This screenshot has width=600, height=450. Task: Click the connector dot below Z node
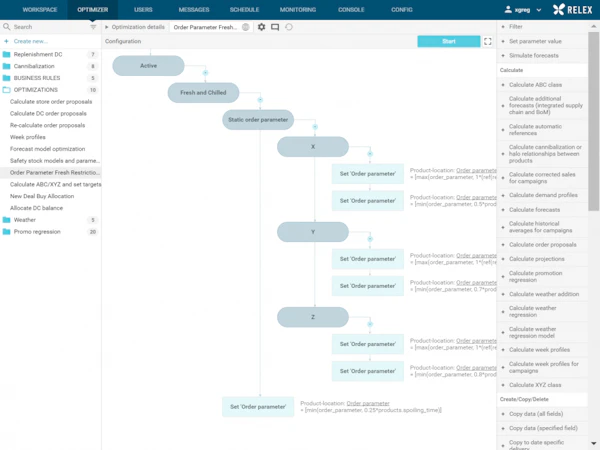(370, 324)
